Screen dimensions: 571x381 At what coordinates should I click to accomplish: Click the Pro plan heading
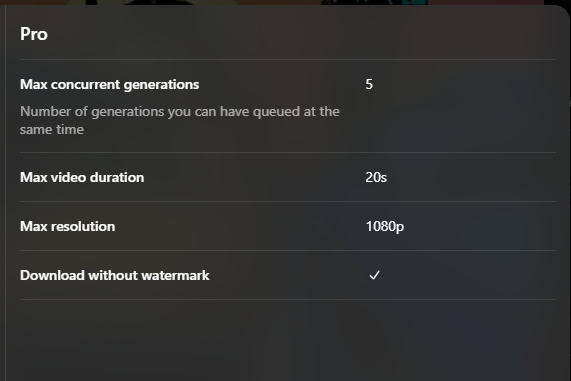[34, 34]
